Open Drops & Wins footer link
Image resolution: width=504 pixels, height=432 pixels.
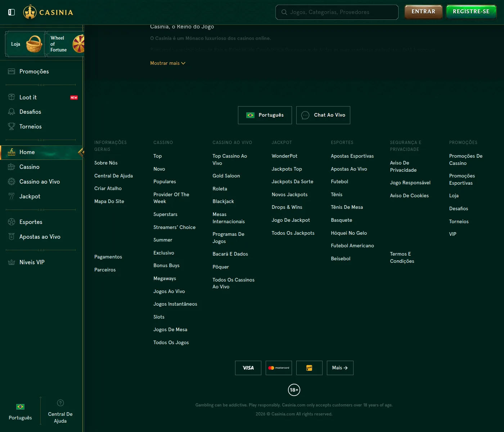point(287,207)
